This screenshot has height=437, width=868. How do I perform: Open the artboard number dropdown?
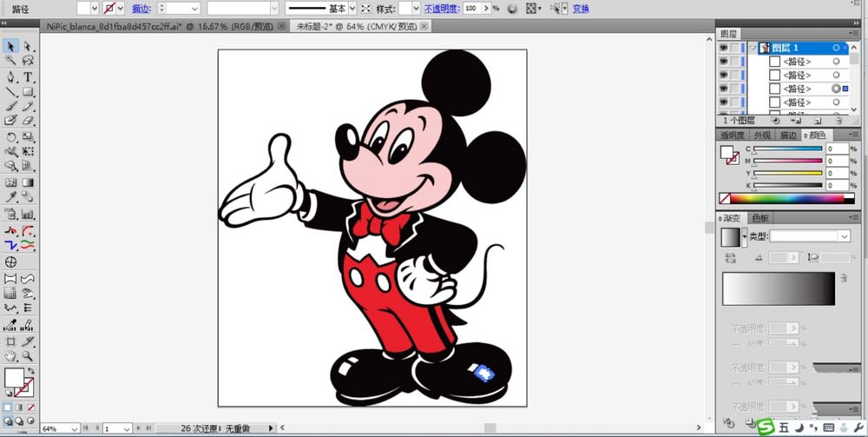pyautogui.click(x=126, y=428)
